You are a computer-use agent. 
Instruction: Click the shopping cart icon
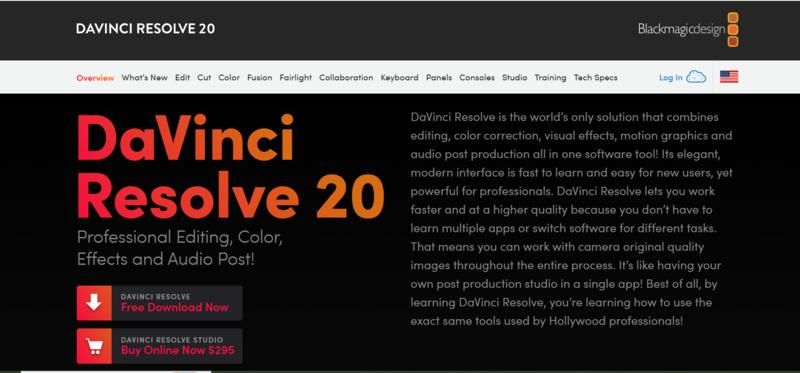[94, 346]
